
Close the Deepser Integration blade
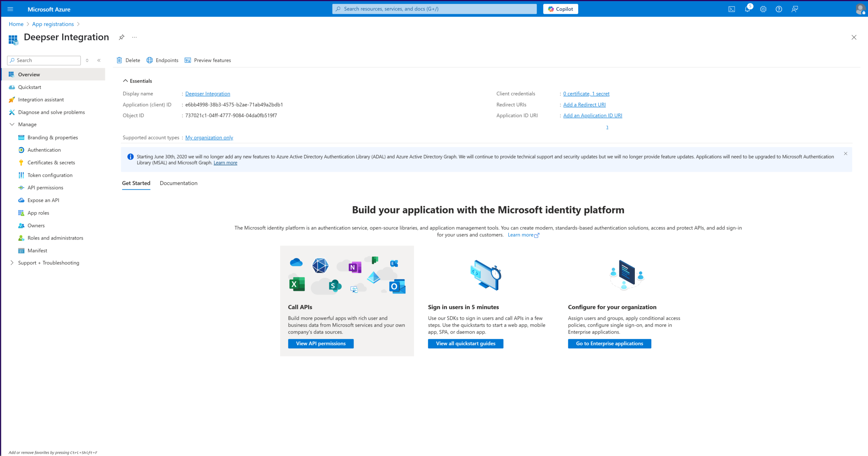click(854, 37)
